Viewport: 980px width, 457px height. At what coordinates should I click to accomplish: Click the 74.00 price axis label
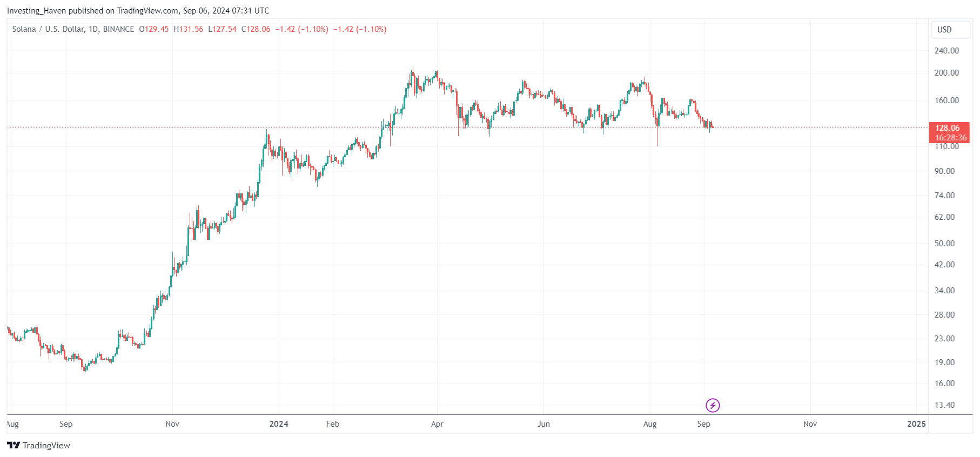point(944,195)
